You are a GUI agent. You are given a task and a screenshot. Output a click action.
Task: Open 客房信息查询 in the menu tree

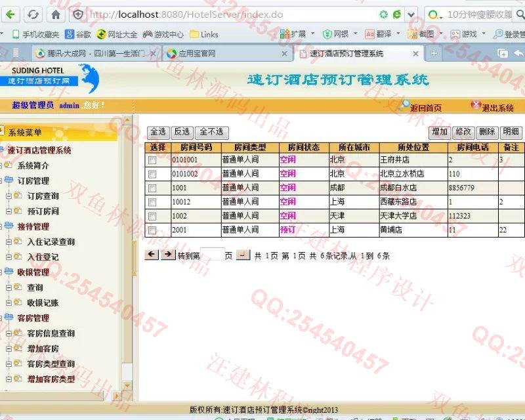tap(51, 333)
